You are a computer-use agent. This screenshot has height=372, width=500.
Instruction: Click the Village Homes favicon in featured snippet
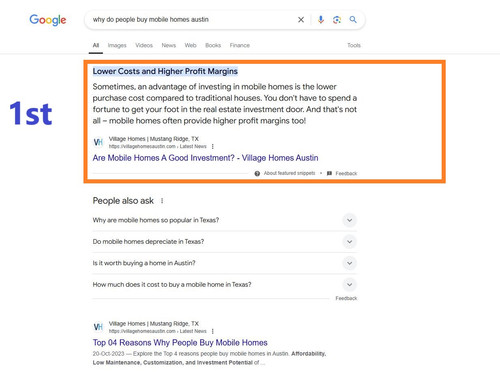98,142
